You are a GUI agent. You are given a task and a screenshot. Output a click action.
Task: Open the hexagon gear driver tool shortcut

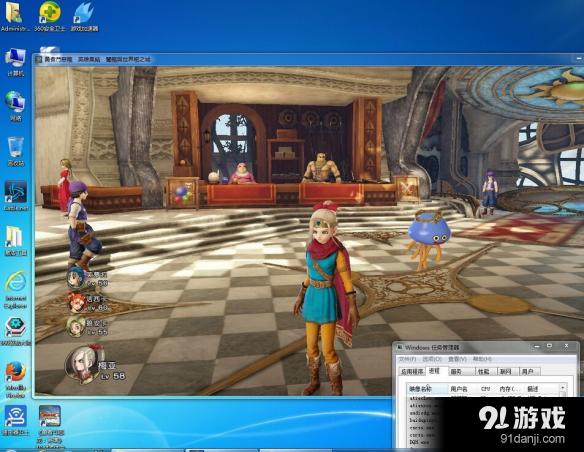[x=16, y=331]
